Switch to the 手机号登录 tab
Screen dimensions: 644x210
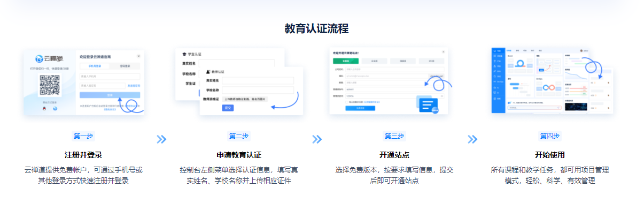tap(95, 66)
